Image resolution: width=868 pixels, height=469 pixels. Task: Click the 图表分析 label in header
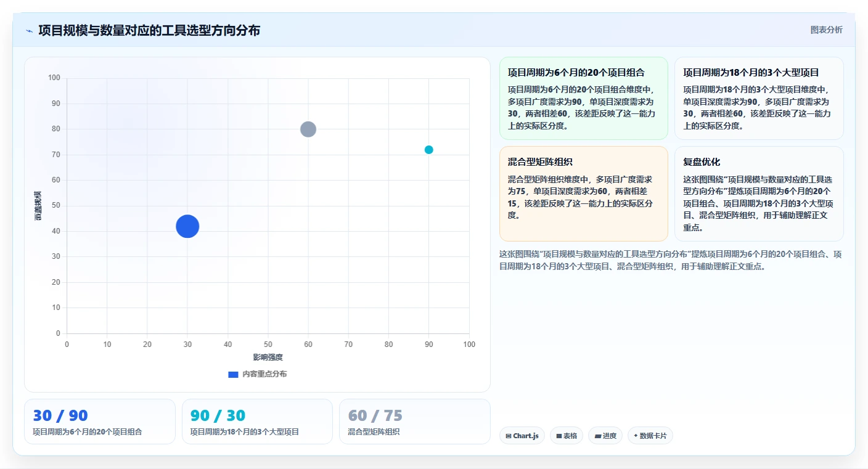coord(826,30)
